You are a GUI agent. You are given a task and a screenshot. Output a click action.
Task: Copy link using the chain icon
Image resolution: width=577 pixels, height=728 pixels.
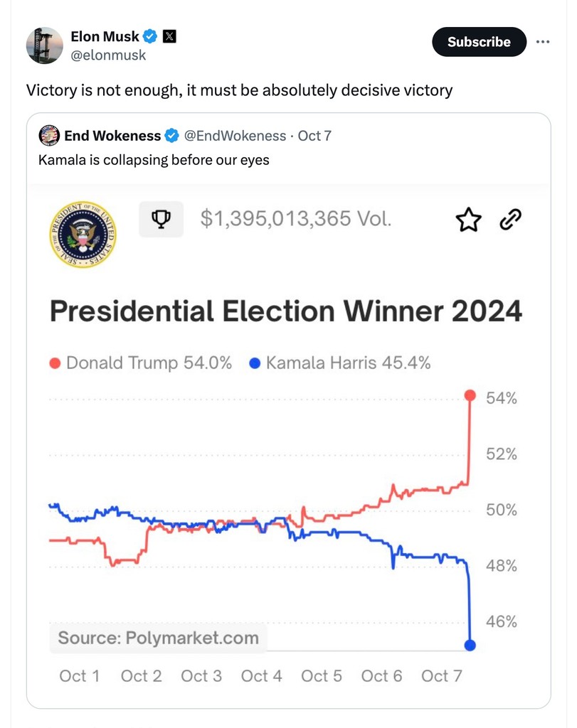tap(511, 220)
